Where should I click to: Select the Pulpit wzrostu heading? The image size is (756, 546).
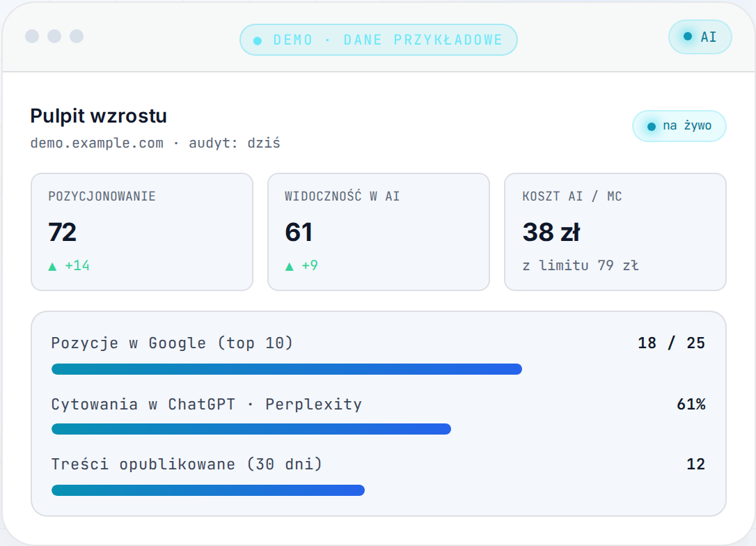(98, 116)
